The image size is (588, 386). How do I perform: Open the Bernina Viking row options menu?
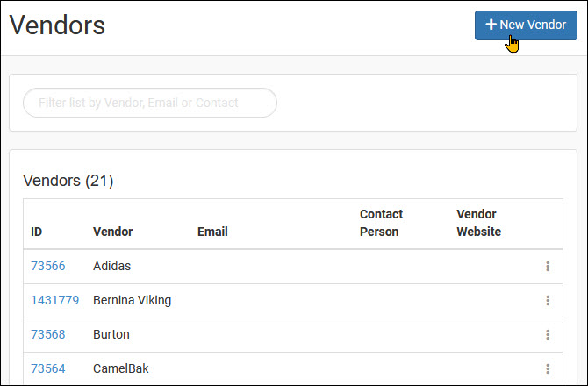pos(548,300)
